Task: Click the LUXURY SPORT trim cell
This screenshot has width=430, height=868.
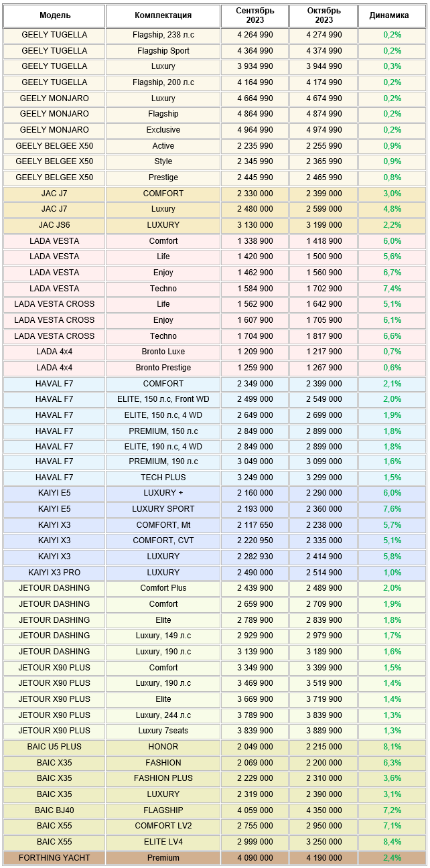Action: (x=163, y=509)
